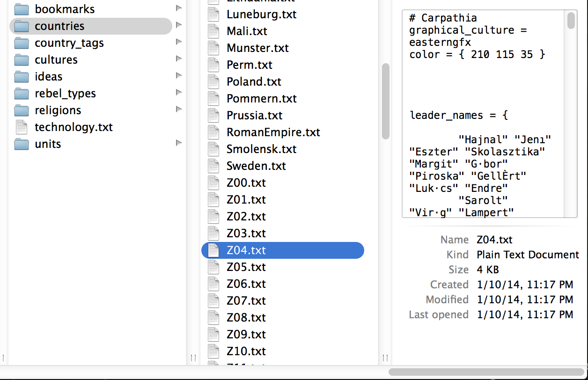Click the Poland.txt file icon

pos(213,82)
